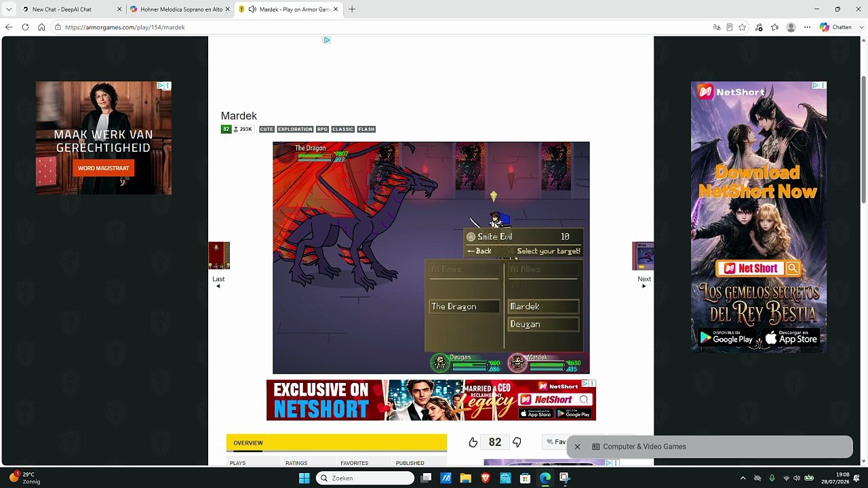Open App Store link in NetShort ad
This screenshot has width=868, height=488.
791,338
